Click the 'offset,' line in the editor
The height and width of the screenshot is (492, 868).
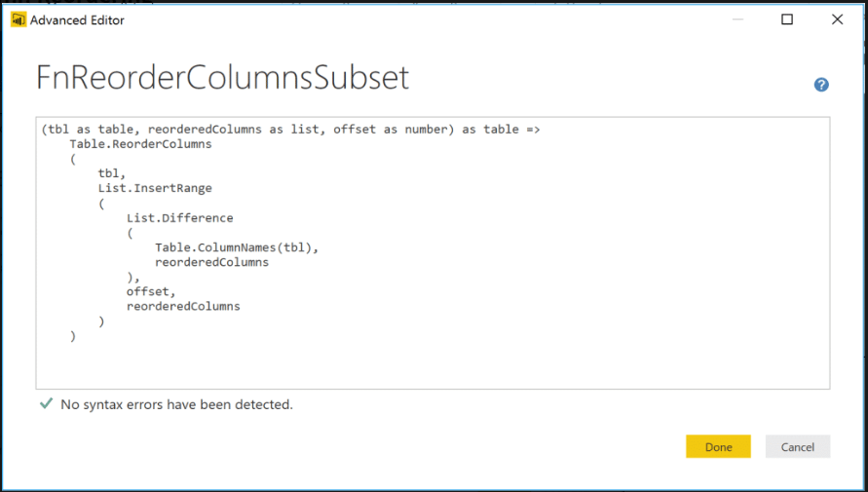click(151, 291)
